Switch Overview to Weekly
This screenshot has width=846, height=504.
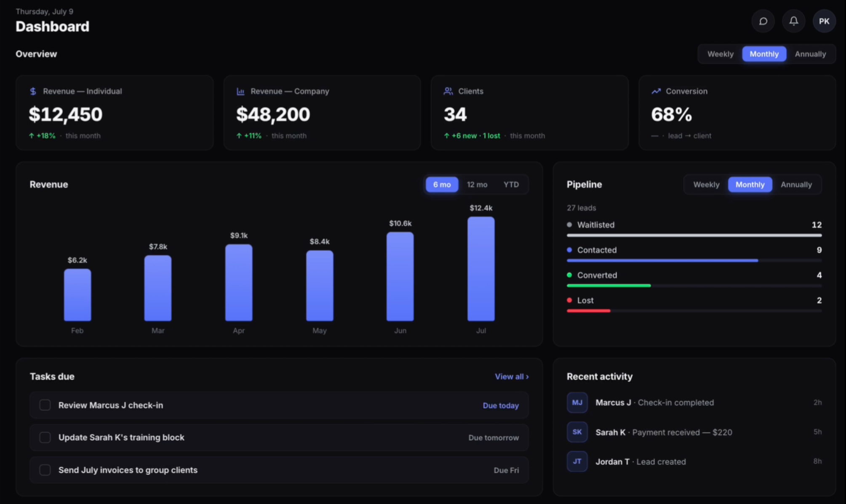[x=720, y=54]
